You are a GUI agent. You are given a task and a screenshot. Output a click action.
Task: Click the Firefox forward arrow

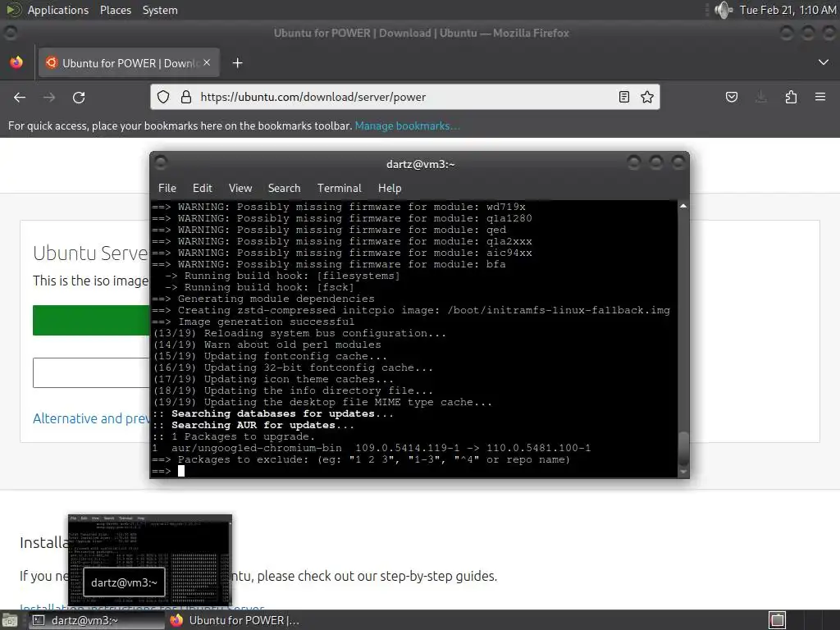click(49, 98)
